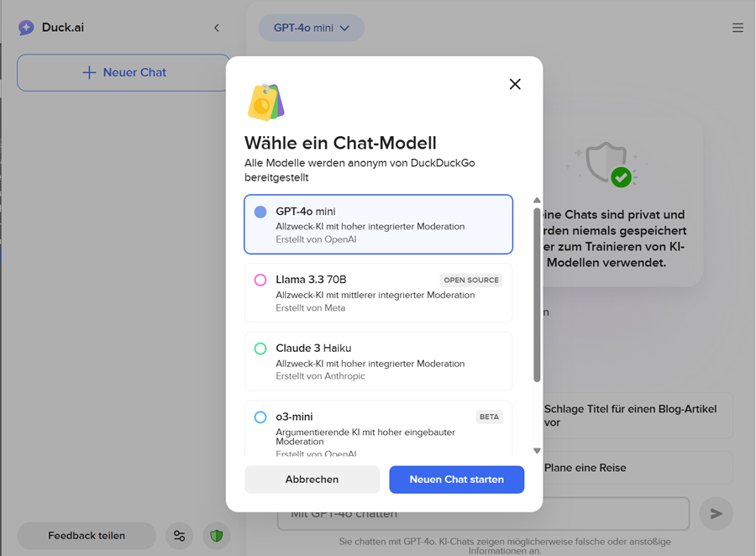The height and width of the screenshot is (556, 756).
Task: Click the Llama 3.3 70B model name
Action: [311, 280]
